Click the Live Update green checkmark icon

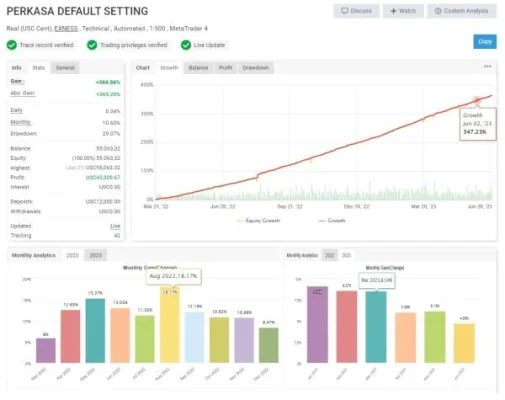186,45
